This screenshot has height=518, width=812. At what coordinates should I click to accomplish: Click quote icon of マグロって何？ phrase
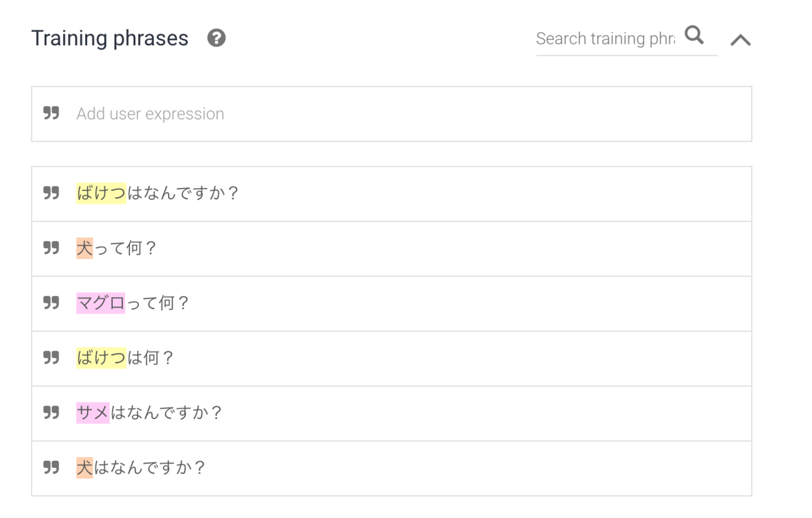(x=51, y=303)
